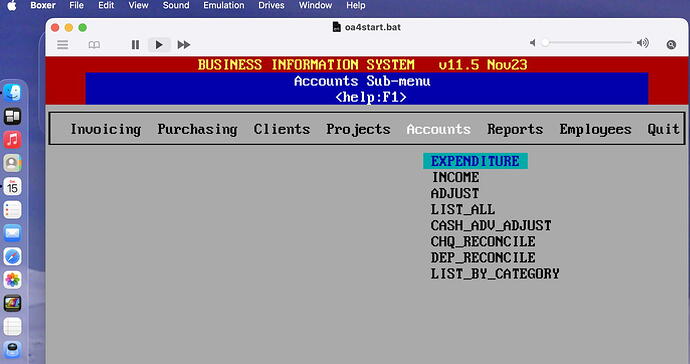Open the hamburger list icon in toolbar
This screenshot has height=364, width=690.
[62, 45]
